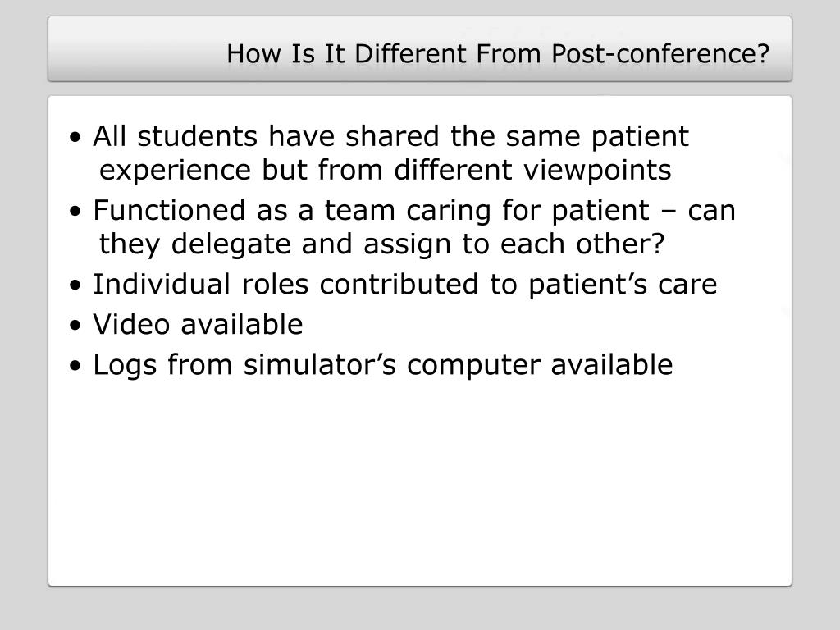The height and width of the screenshot is (630, 840).
Task: Click the bullet dot before 'Individual roles'
Action: 75,285
